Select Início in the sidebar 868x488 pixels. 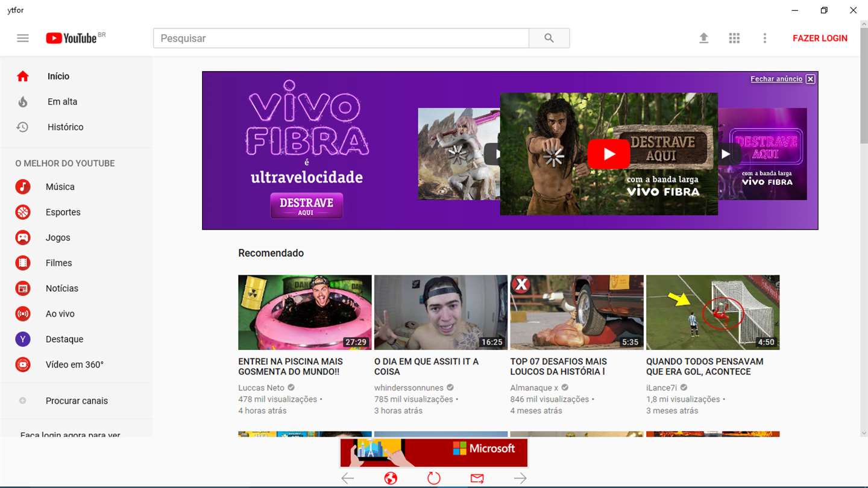pos(58,77)
